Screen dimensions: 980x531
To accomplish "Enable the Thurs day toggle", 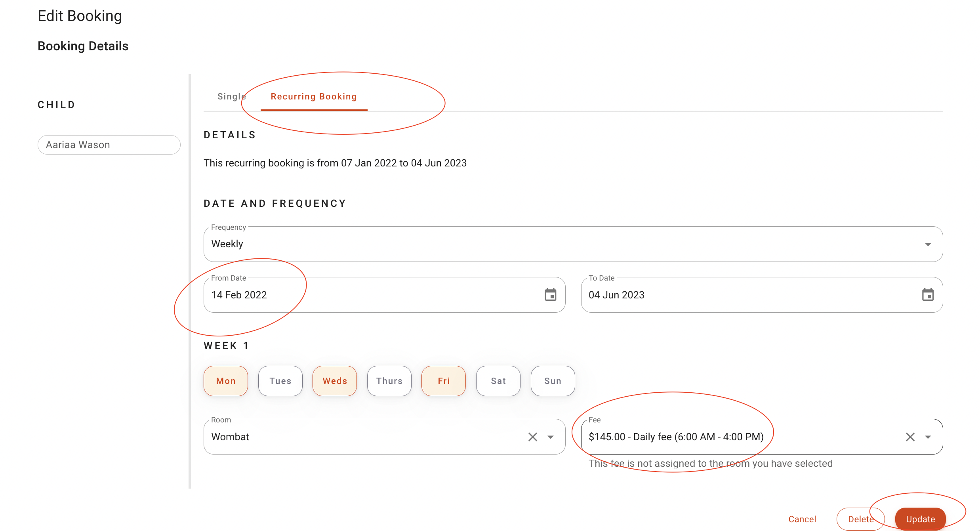I will (389, 381).
